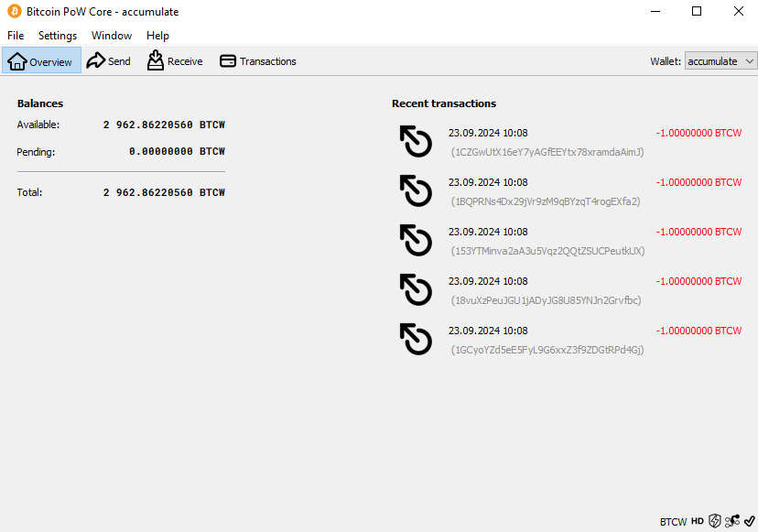Screen dimensions: 758x532
Task: Click the Recent transactions heading
Action: tap(444, 103)
